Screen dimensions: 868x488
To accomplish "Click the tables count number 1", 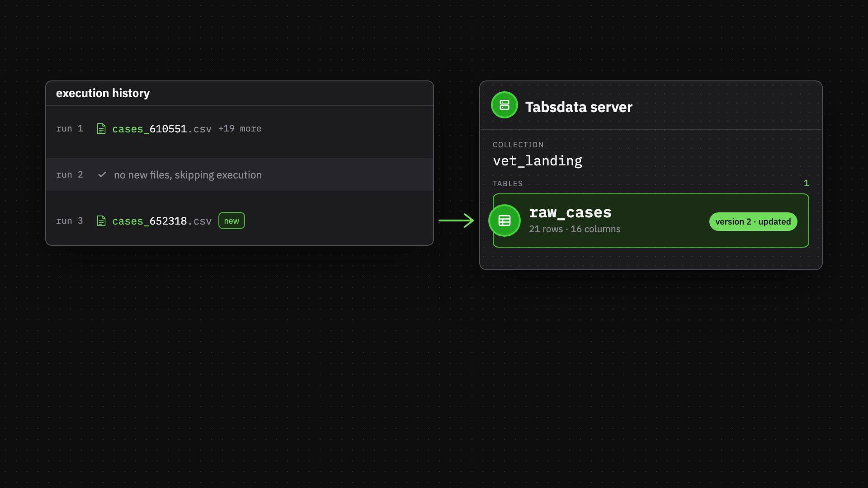I will coord(806,183).
